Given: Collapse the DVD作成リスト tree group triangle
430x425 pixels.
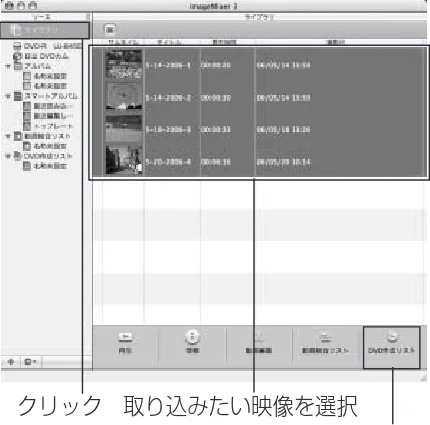Looking at the screenshot, I should point(8,156).
